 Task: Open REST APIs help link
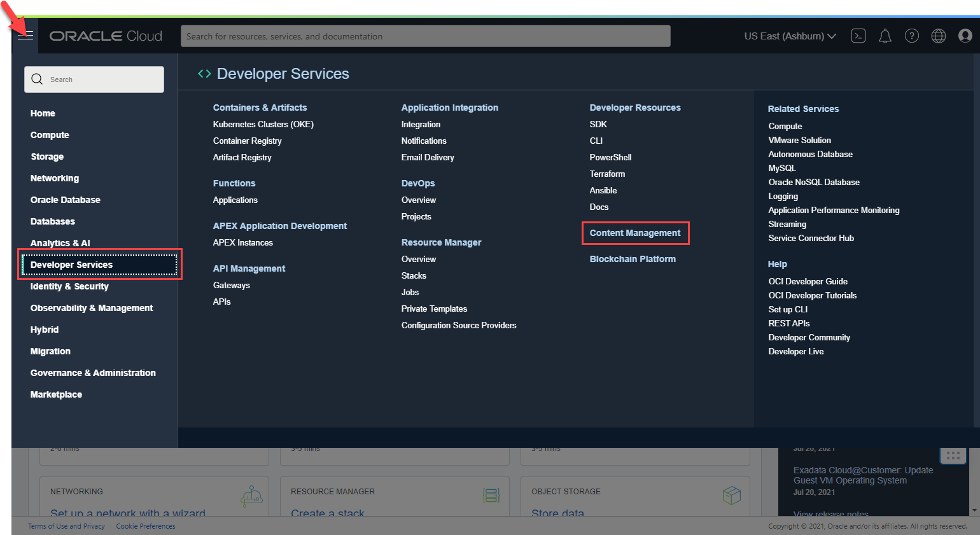(789, 324)
